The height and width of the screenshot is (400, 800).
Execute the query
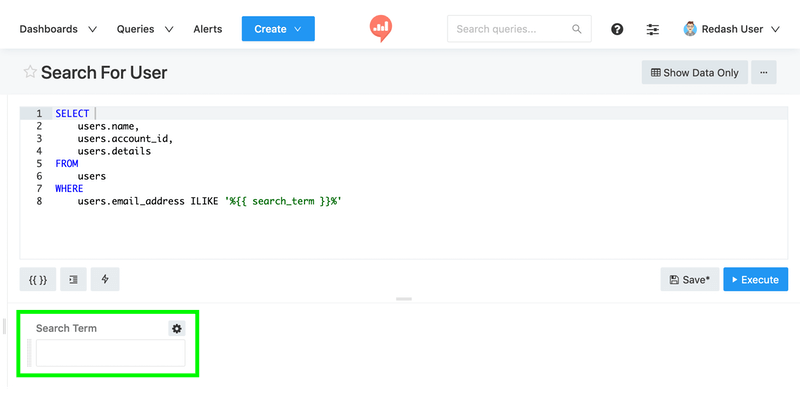755,280
